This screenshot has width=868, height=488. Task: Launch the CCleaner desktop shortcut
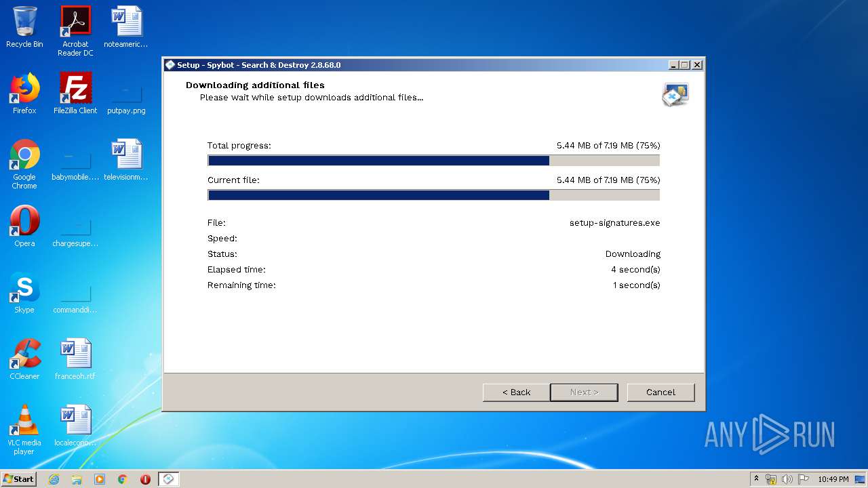[24, 359]
